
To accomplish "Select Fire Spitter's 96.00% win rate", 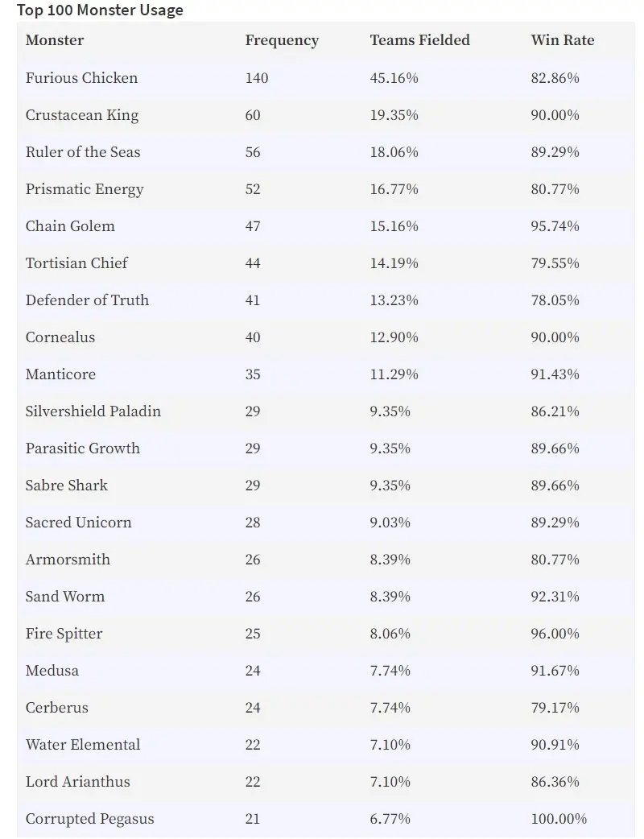I will [x=555, y=634].
